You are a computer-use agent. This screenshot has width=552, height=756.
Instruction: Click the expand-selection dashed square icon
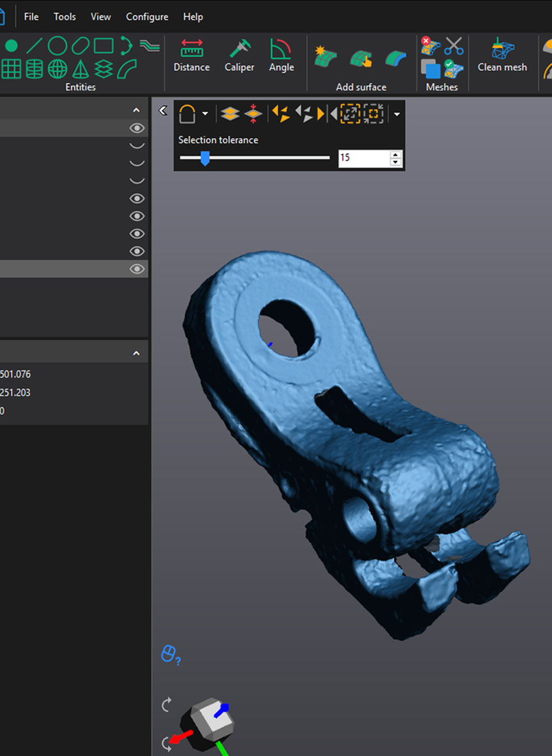click(x=350, y=114)
